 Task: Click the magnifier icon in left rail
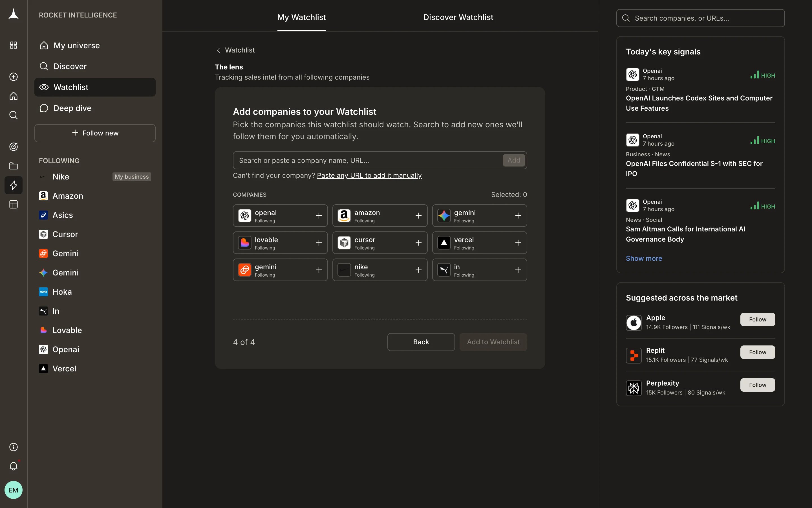coord(14,115)
